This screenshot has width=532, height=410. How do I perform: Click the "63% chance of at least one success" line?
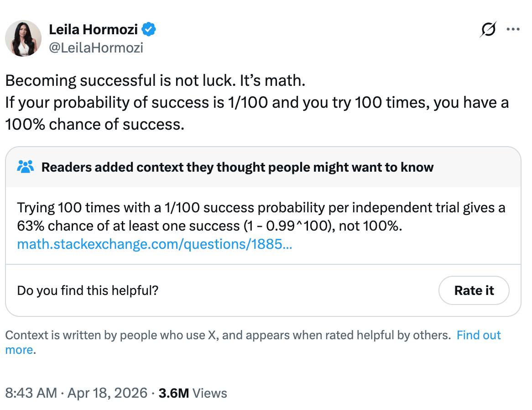click(x=209, y=226)
